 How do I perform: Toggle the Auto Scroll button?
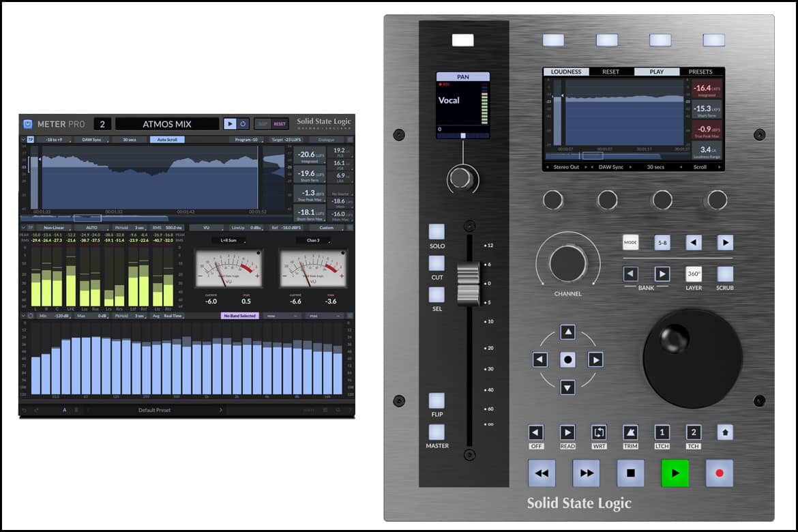167,140
